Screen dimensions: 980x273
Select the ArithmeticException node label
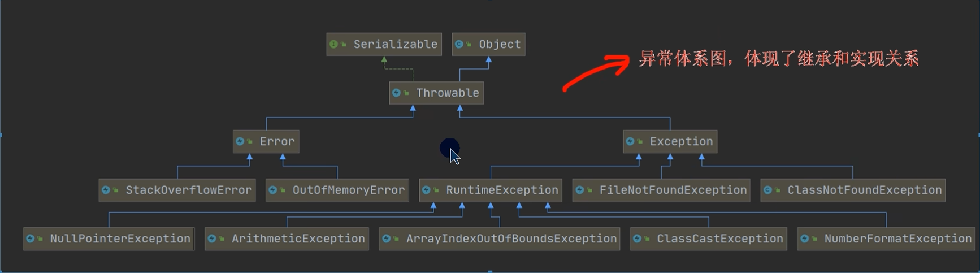tap(298, 239)
